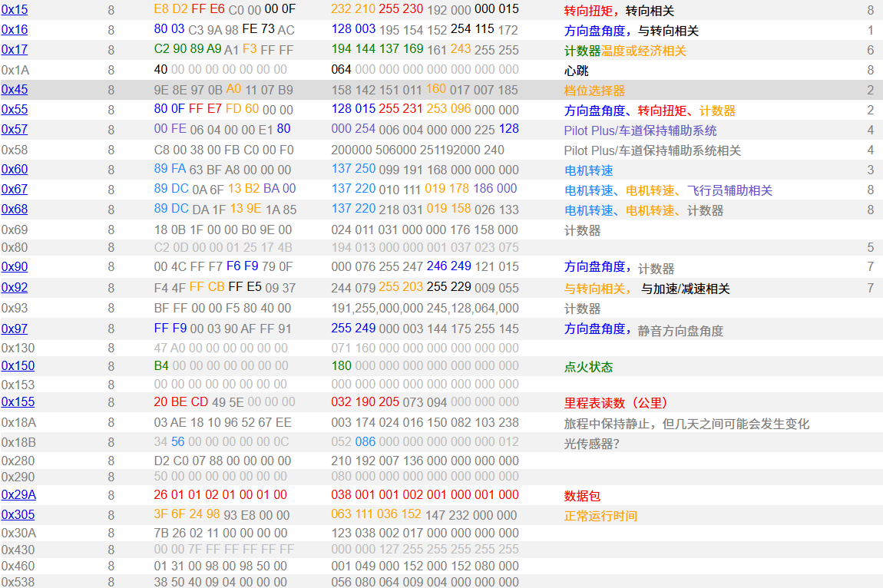Select the 光传感器? description text
This screenshot has height=588, width=883.
(592, 443)
